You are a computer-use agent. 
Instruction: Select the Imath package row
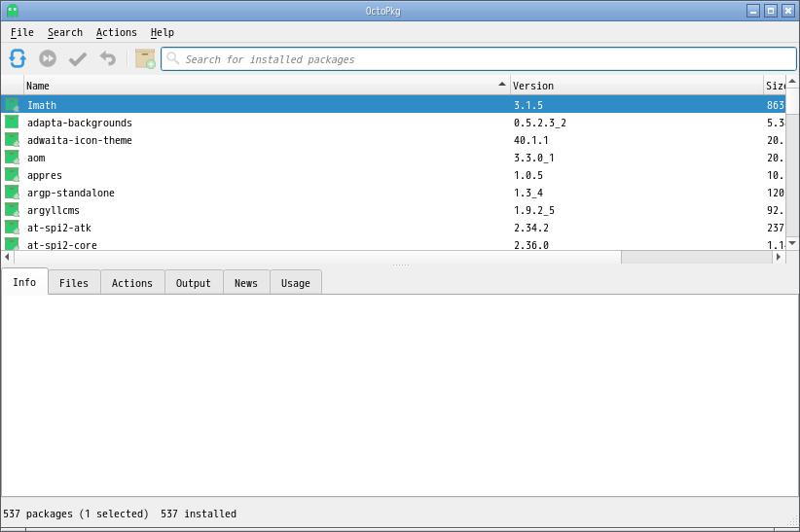393,105
